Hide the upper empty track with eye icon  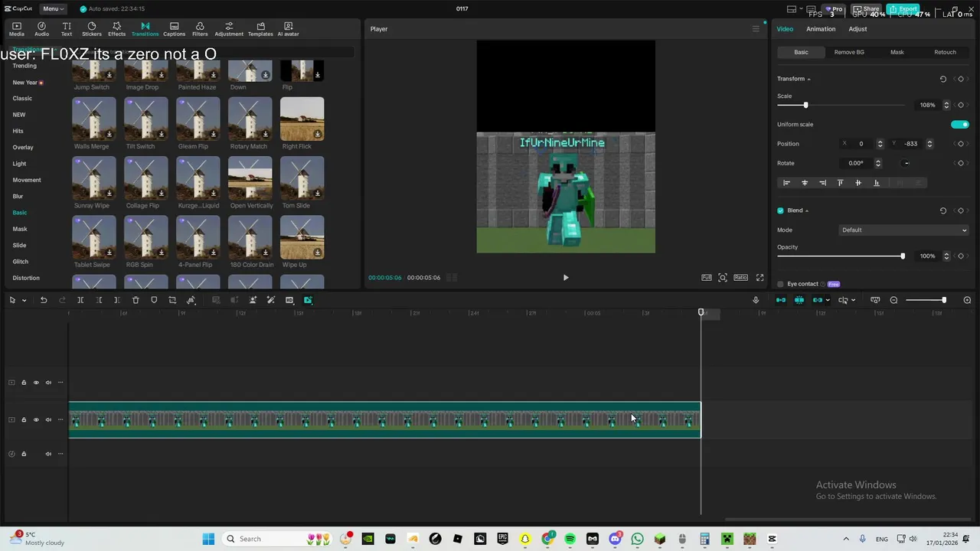coord(36,383)
